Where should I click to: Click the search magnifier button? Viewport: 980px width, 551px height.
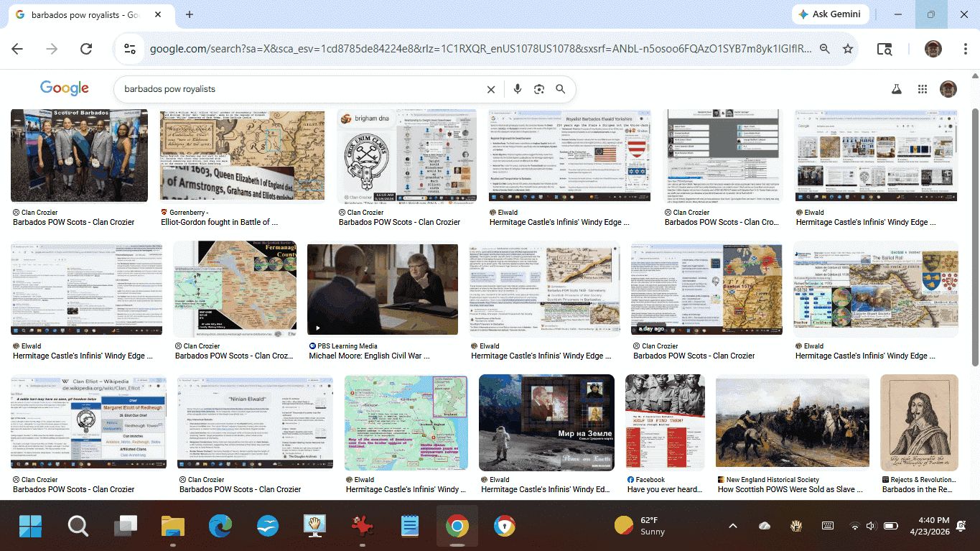(561, 89)
